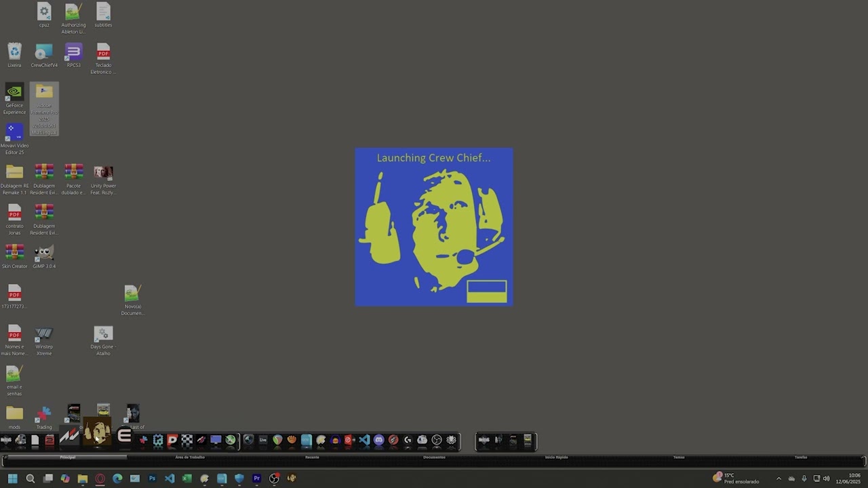Switch to the Principal dock tab
The width and height of the screenshot is (868, 488).
(x=68, y=457)
